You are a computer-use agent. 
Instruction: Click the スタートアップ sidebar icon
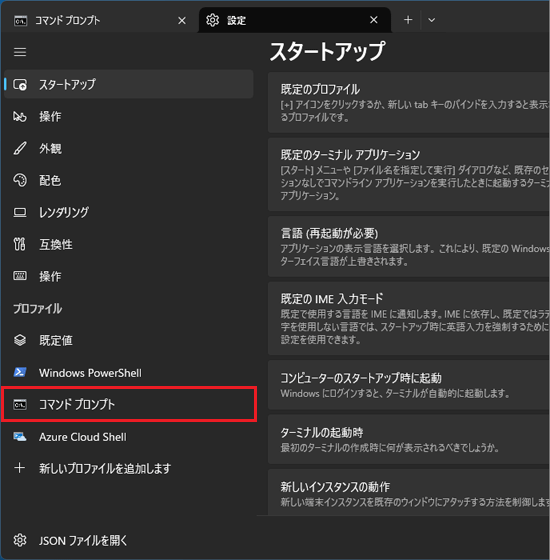point(20,85)
